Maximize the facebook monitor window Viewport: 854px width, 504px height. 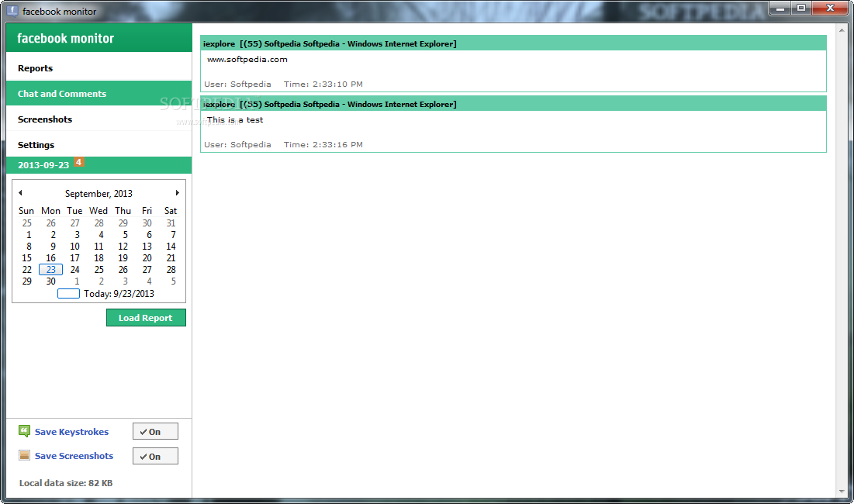801,9
